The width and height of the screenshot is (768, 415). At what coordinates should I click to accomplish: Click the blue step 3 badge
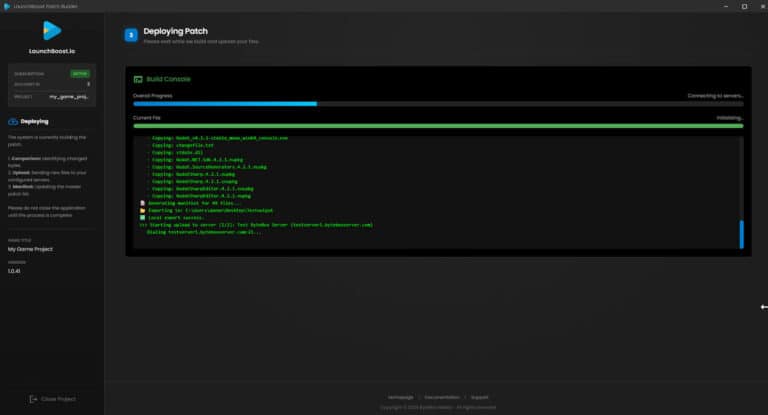[x=131, y=35]
